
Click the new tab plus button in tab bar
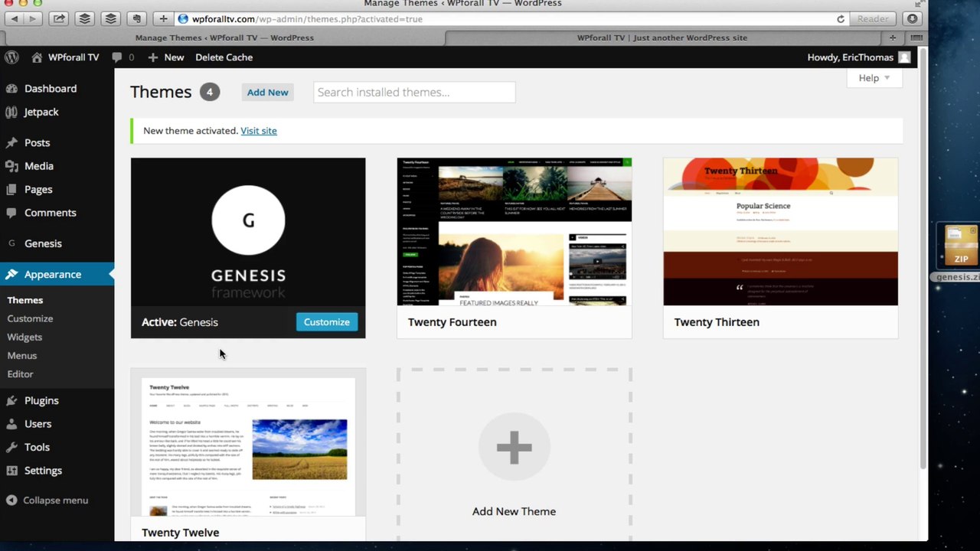pos(893,37)
